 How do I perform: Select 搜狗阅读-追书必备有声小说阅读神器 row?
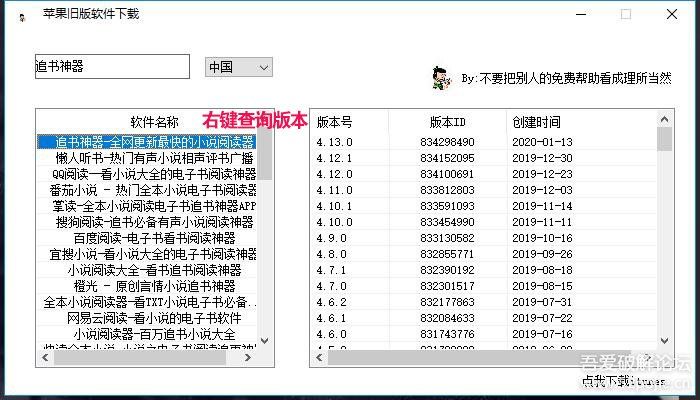[147, 222]
